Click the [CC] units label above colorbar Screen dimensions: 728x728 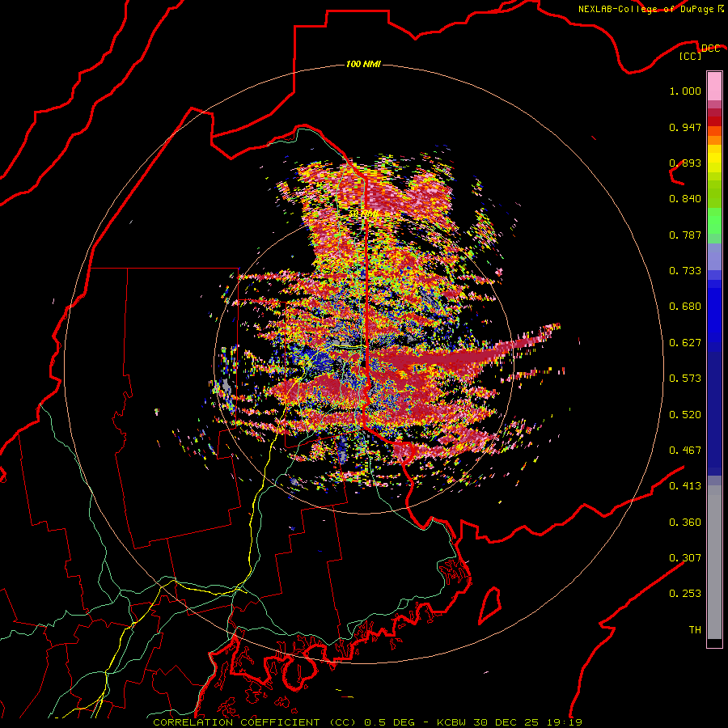[691, 56]
